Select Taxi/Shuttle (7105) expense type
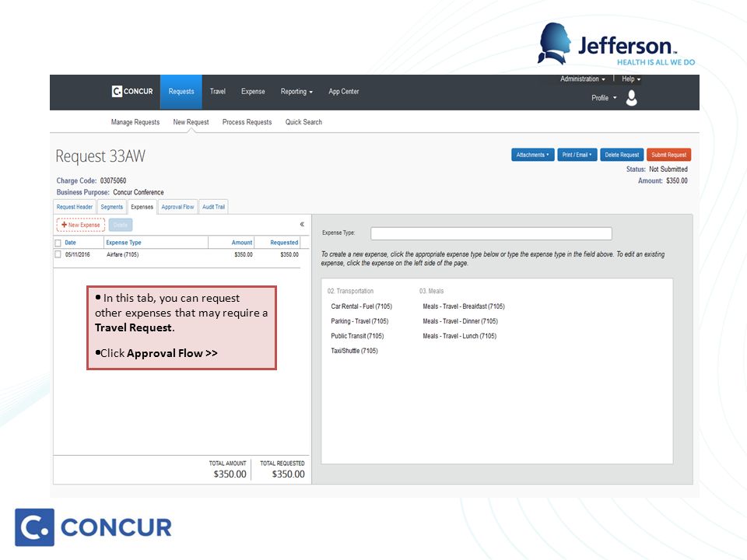The width and height of the screenshot is (747, 560). [x=355, y=351]
